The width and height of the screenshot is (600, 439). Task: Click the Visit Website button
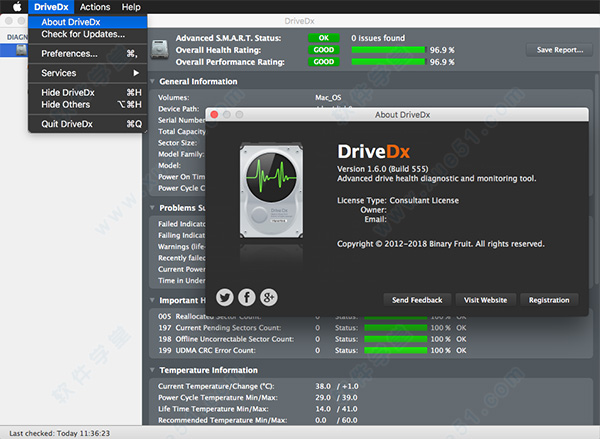485,300
